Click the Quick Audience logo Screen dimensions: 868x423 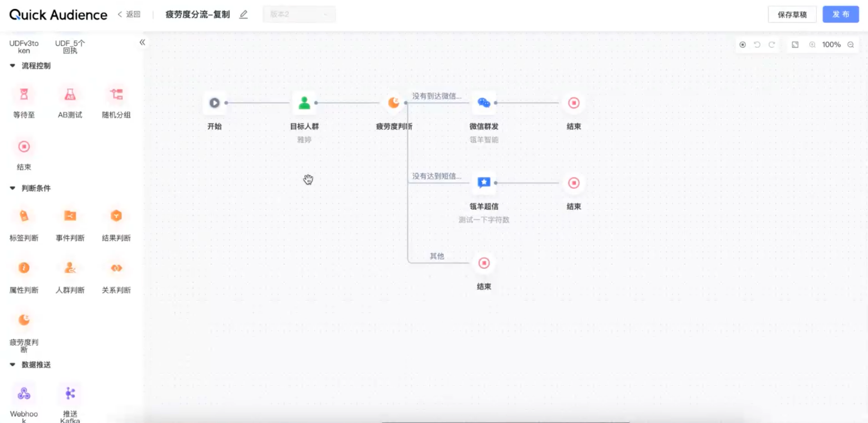58,15
